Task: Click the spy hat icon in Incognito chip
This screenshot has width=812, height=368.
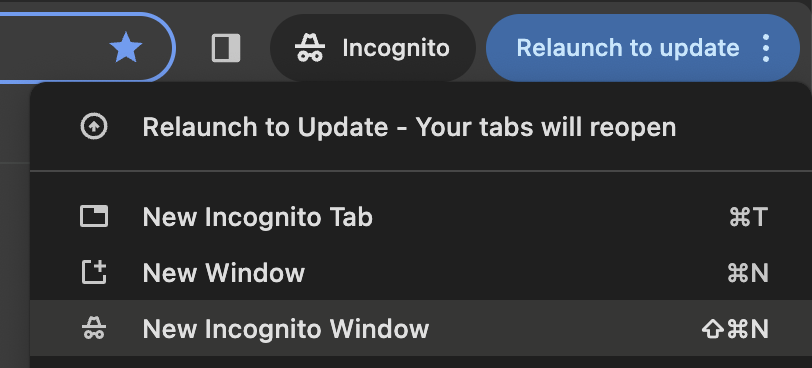Action: (310, 48)
